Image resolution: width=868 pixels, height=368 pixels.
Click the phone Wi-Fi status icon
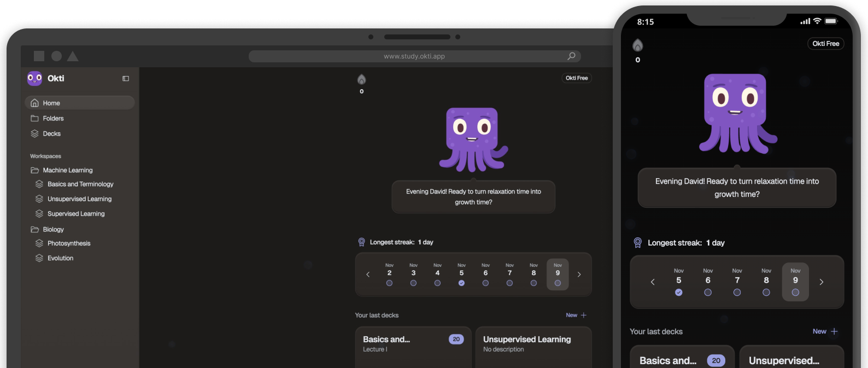pos(817,21)
